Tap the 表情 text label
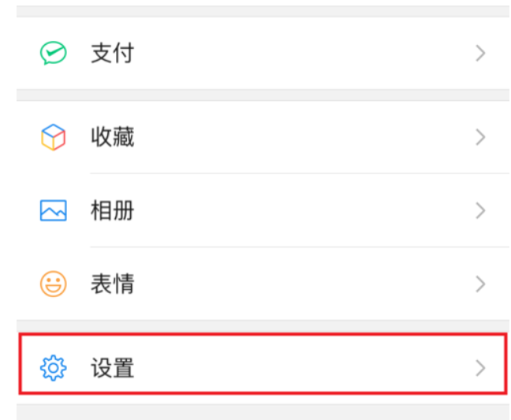This screenshot has width=511, height=420. [113, 284]
